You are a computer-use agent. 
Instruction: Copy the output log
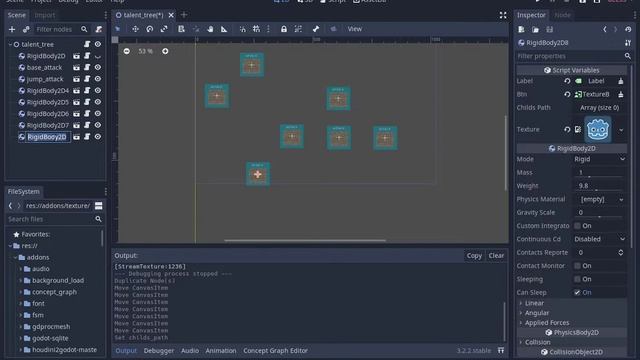[474, 256]
